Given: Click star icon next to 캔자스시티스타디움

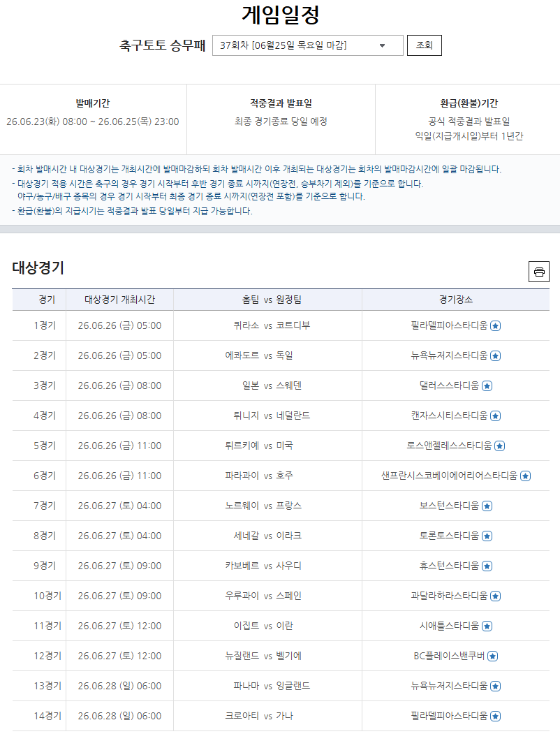Looking at the screenshot, I should [x=496, y=416].
